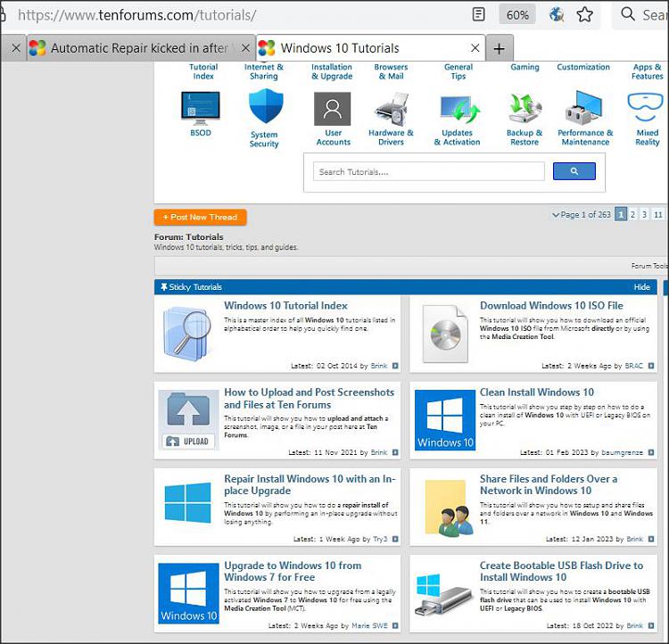Viewport: 669px width, 644px height.
Task: Open the Internet & Sharing category
Action: click(x=264, y=71)
